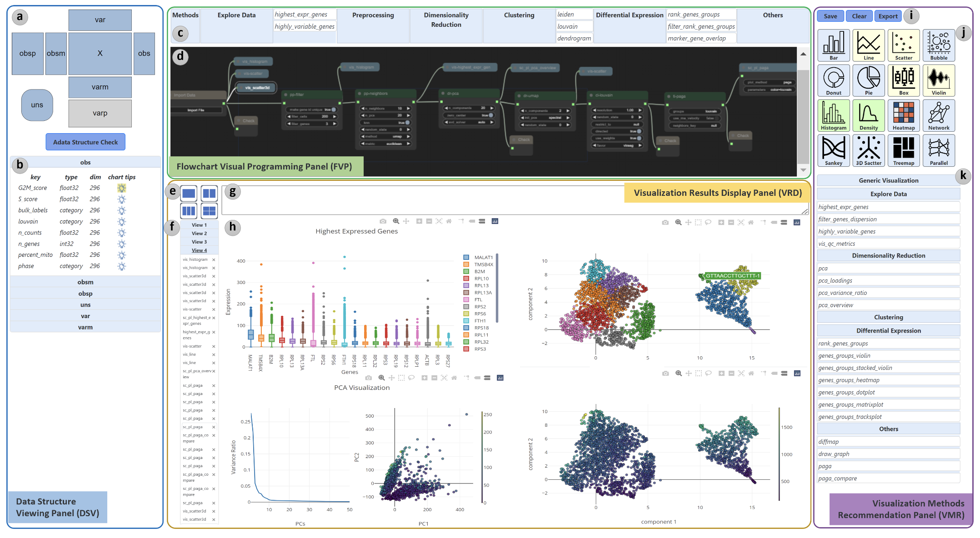
Task: Click the Bubble chart icon
Action: click(938, 45)
